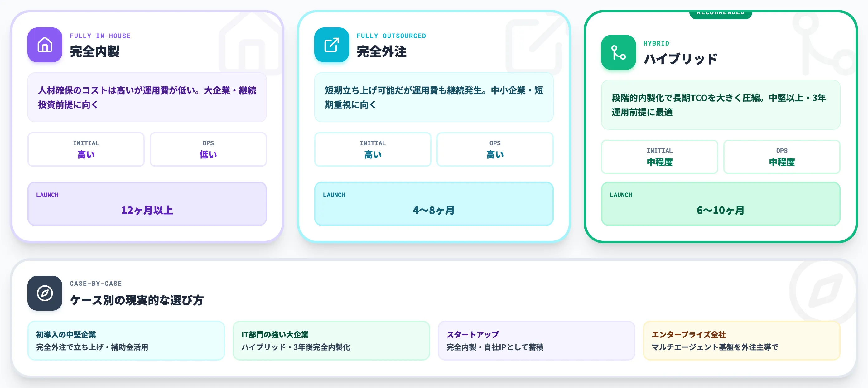Click the hybrid description starting 段階的内製化

click(721, 105)
